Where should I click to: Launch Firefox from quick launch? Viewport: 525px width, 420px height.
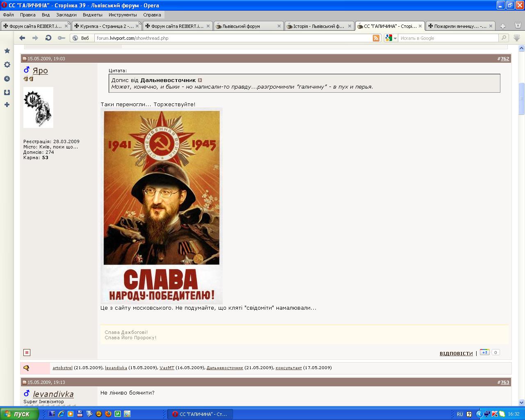pos(108,414)
